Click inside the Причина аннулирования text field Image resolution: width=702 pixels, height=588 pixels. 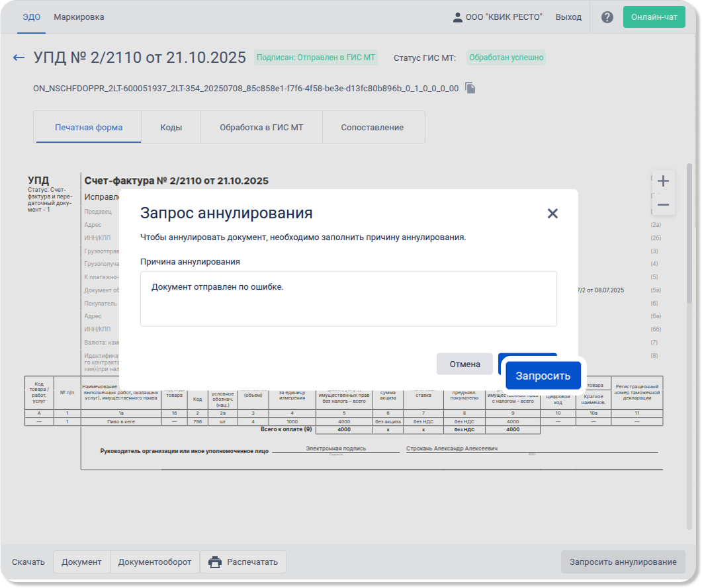tap(348, 298)
